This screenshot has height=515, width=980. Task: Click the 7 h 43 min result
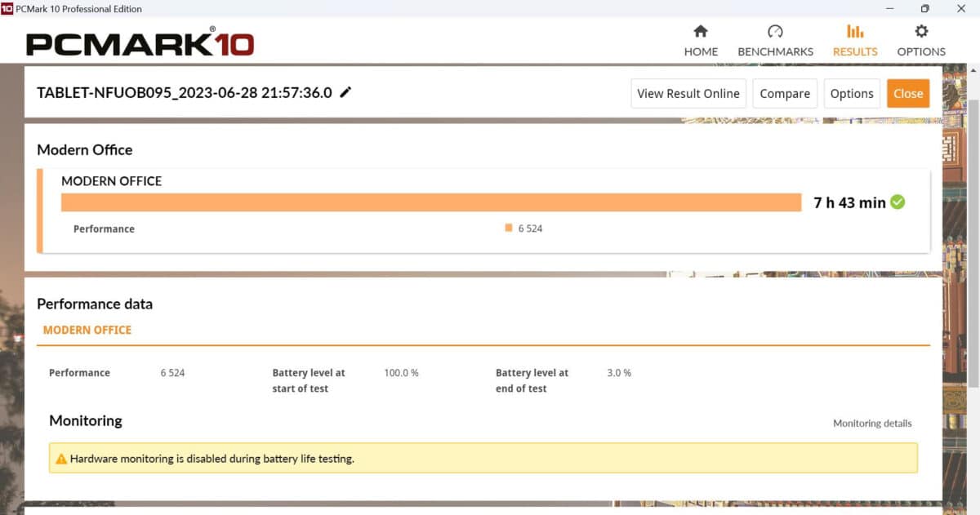tap(849, 202)
